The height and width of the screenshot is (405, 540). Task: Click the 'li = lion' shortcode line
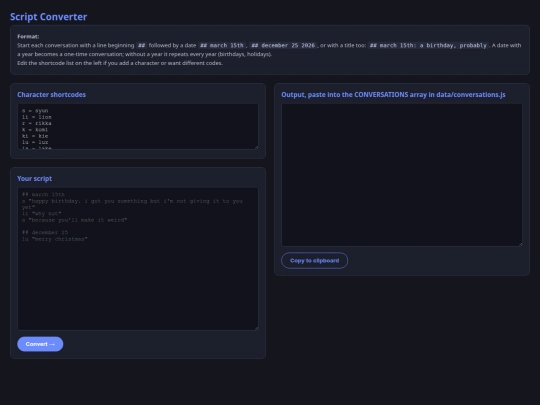pyautogui.click(x=37, y=117)
